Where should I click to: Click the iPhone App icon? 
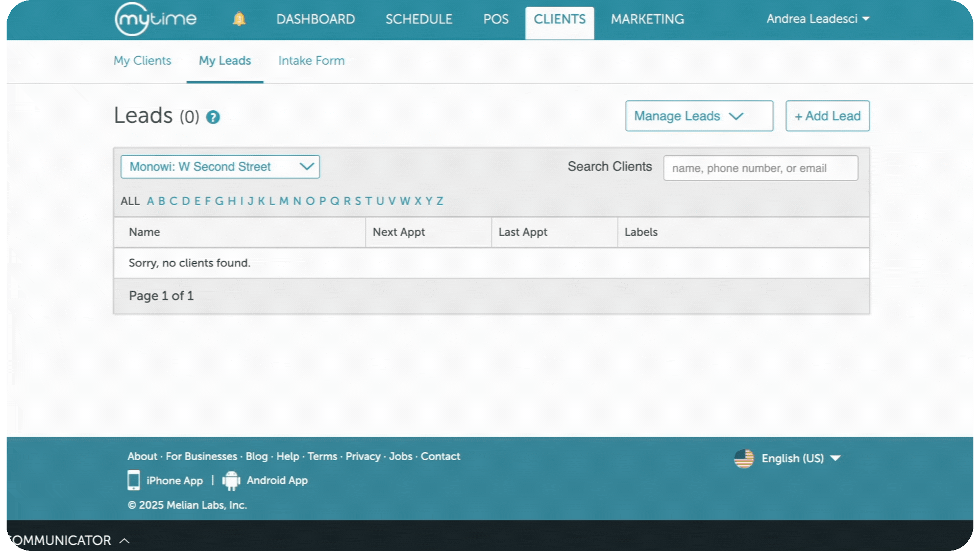pos(134,480)
